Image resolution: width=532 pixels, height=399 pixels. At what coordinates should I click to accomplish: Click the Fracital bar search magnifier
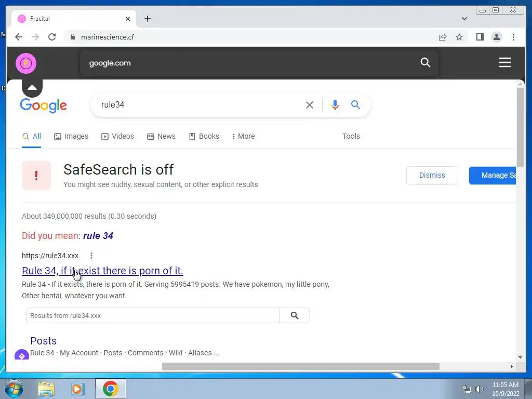(425, 62)
